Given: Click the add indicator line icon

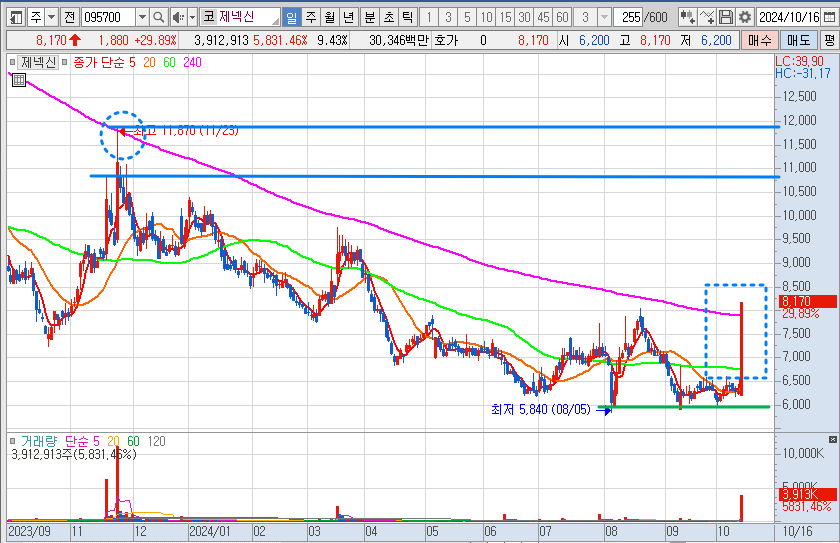Looking at the screenshot, I should (x=707, y=18).
